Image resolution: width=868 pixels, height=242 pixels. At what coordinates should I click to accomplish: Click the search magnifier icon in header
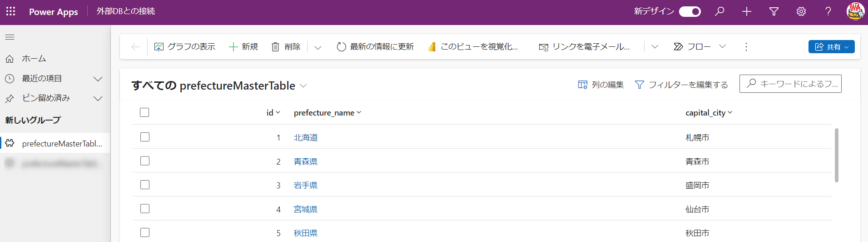point(719,11)
